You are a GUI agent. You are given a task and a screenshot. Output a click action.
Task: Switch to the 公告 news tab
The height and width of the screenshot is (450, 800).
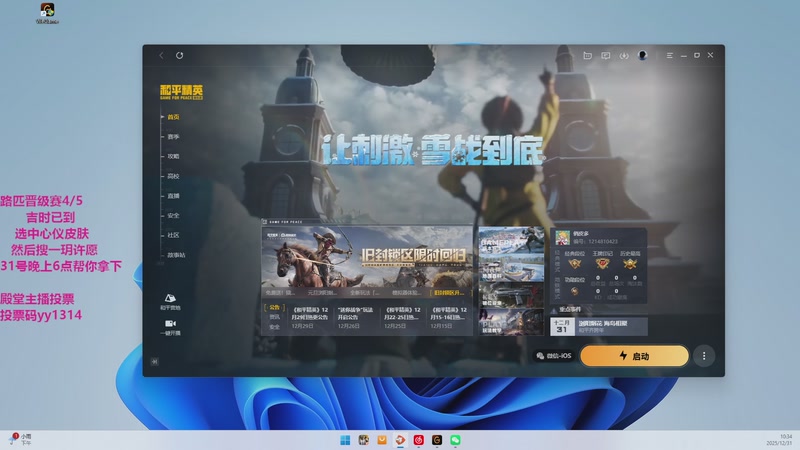click(274, 308)
